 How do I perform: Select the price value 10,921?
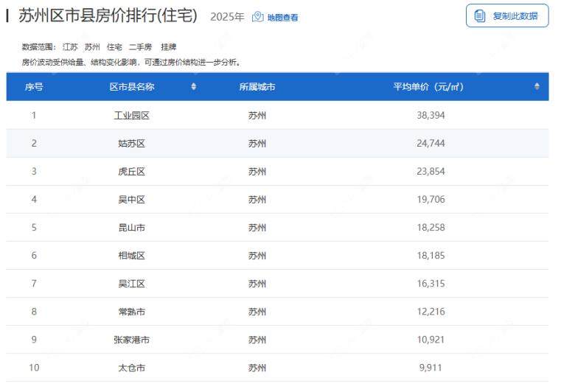click(431, 340)
